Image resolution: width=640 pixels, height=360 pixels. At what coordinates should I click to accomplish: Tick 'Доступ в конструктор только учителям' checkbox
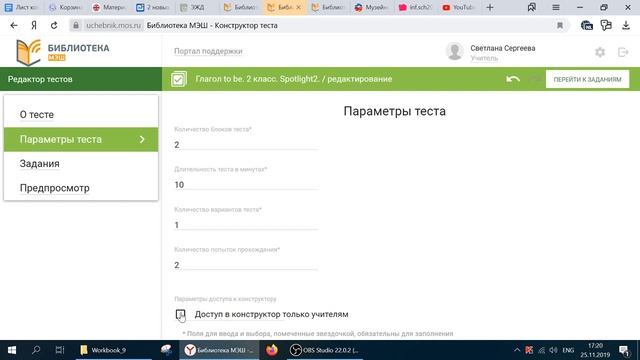pos(180,314)
